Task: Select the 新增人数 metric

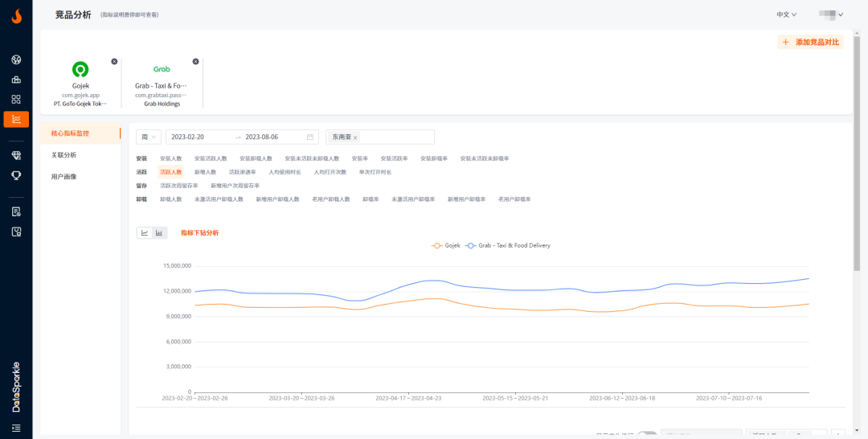Action: 206,172
